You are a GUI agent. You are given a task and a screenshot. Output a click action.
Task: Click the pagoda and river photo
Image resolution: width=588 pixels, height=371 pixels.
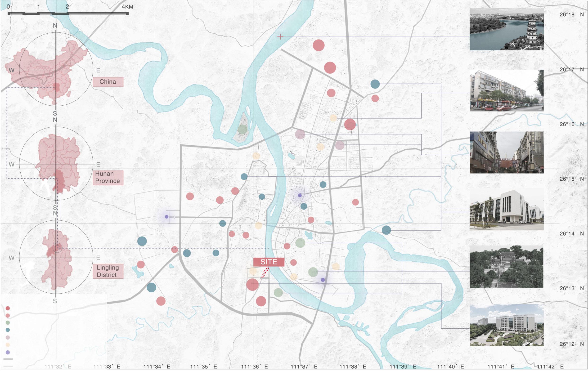coord(507,29)
